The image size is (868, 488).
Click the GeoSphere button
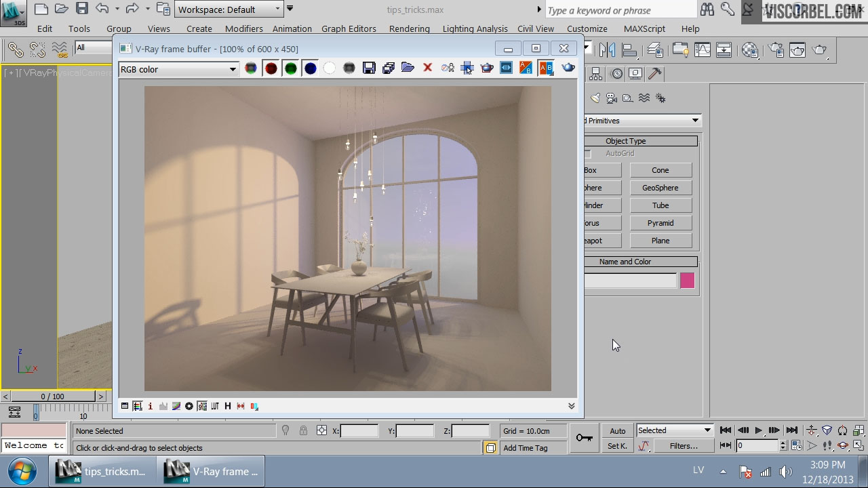click(x=660, y=188)
